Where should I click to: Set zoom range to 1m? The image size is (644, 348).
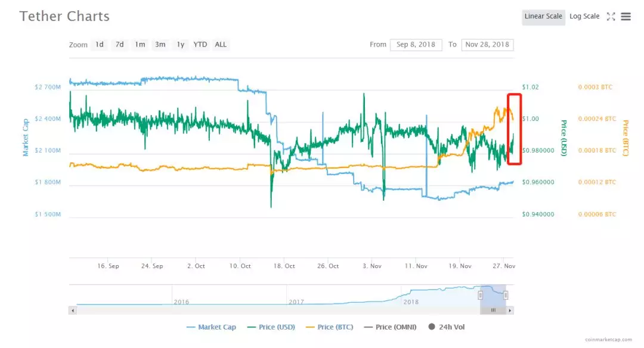(140, 44)
